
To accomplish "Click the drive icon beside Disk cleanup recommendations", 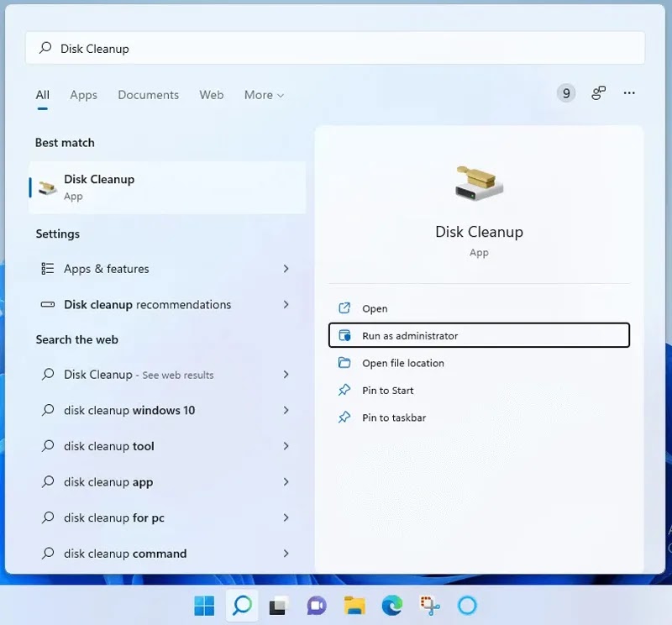I will tap(48, 305).
